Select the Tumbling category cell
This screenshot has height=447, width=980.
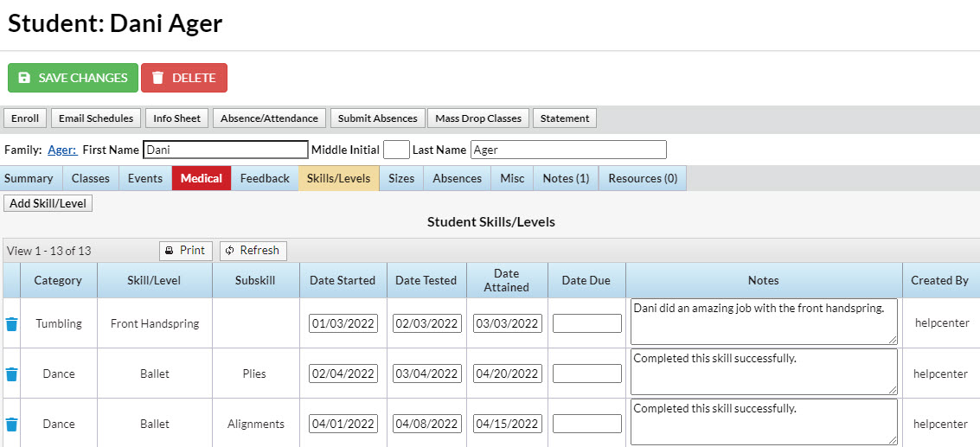(58, 323)
